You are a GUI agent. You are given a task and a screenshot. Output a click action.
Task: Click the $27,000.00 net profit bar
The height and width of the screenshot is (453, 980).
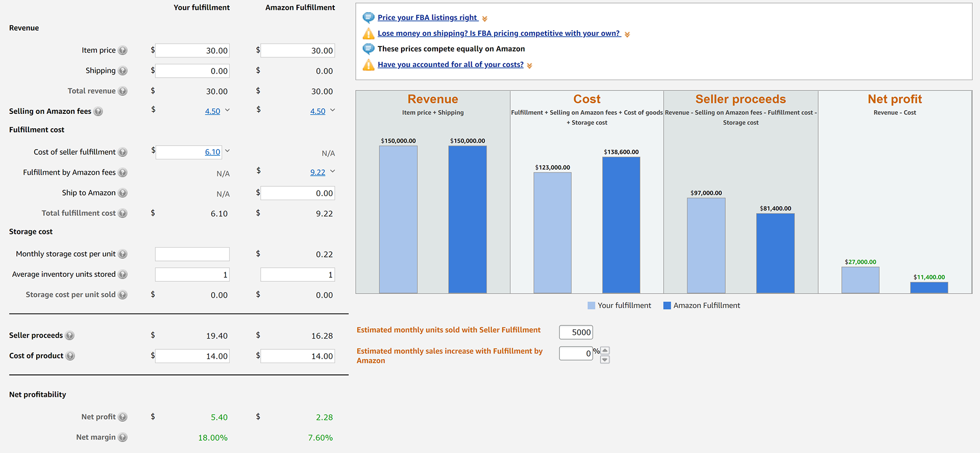click(861, 280)
